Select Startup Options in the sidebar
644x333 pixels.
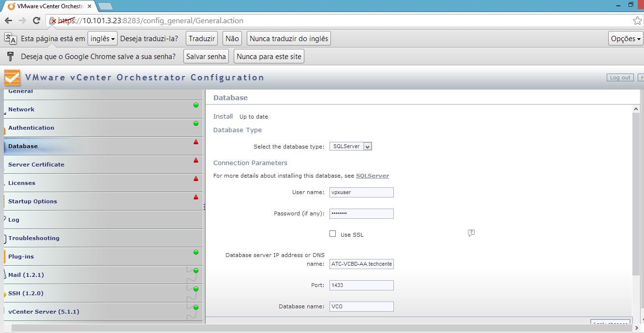(x=32, y=201)
